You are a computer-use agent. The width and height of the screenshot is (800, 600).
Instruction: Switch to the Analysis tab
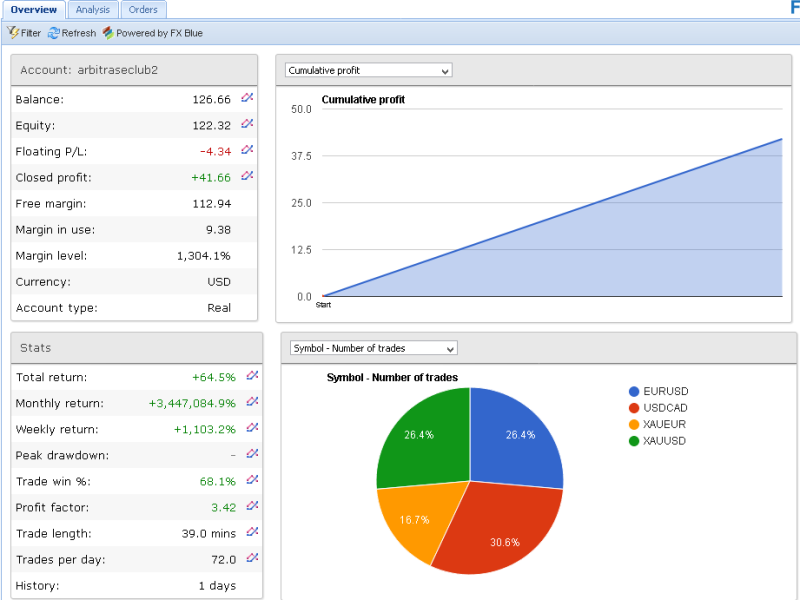(93, 10)
